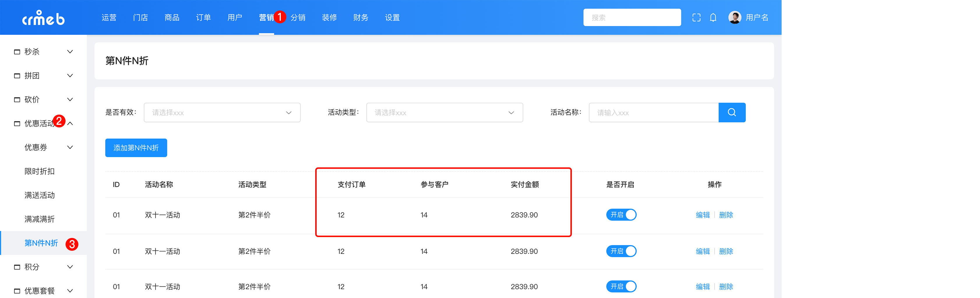Open 订单 top navigation tab
Screen dimensions: 980x298
pyautogui.click(x=204, y=17)
